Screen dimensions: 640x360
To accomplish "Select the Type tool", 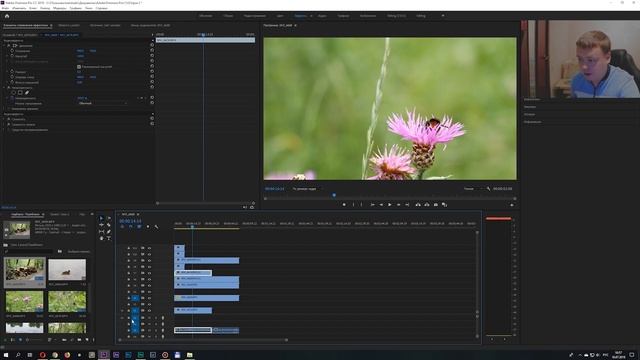I will click(x=109, y=238).
